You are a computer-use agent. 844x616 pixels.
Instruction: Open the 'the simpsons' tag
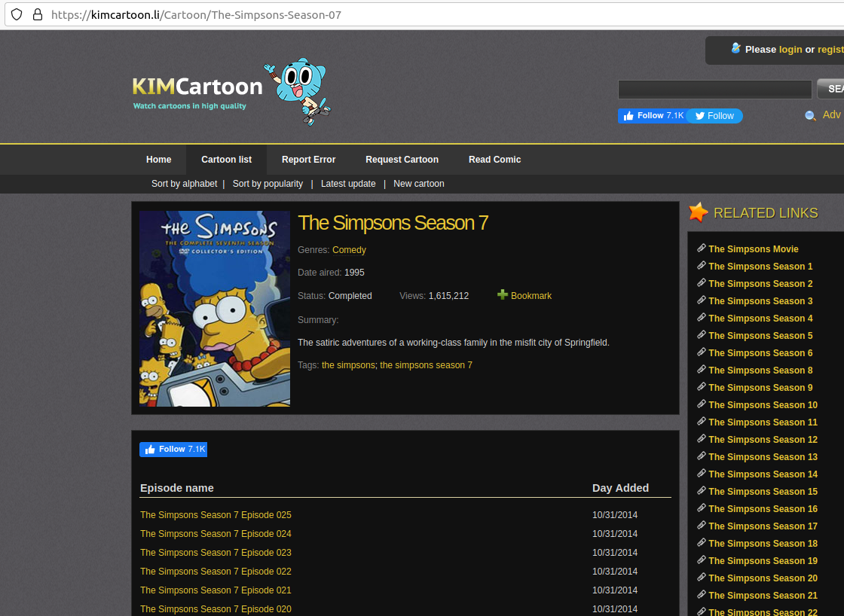pos(348,364)
